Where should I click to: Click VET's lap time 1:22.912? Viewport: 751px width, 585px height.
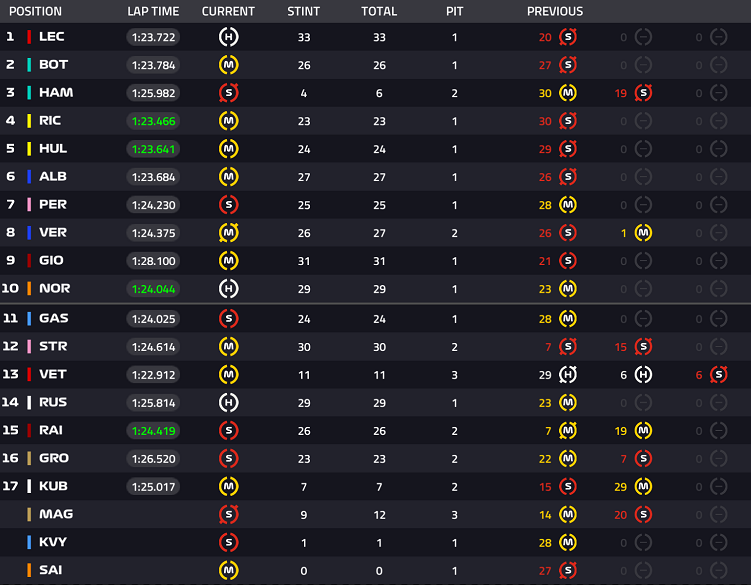tap(153, 375)
